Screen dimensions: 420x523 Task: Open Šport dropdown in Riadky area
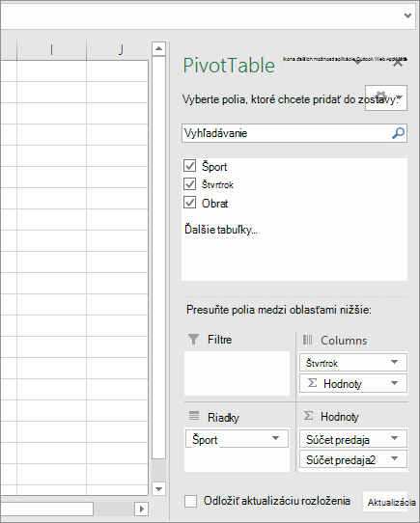[275, 438]
